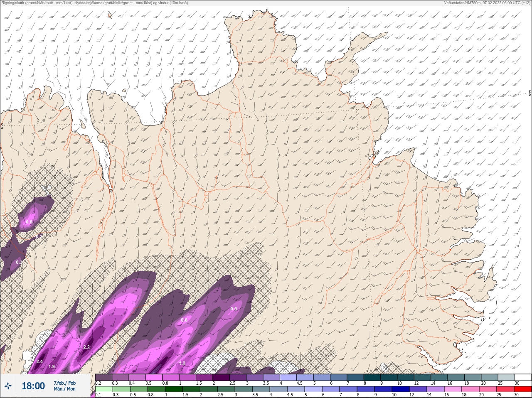The width and height of the screenshot is (532, 398).
Task: Pick the light lavender 4–4.5 swatch in top legend
Action: point(288,377)
